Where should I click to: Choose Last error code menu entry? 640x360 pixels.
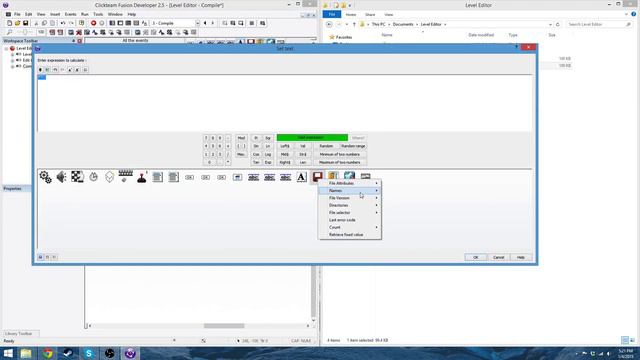coord(350,220)
